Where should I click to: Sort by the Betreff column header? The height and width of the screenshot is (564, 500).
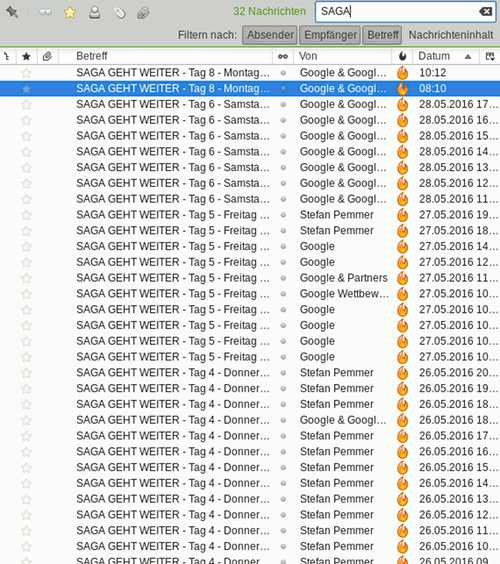pyautogui.click(x=165, y=56)
